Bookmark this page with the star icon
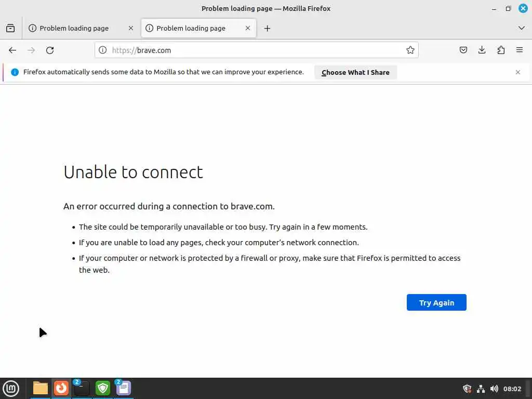532x399 pixels. 410,50
